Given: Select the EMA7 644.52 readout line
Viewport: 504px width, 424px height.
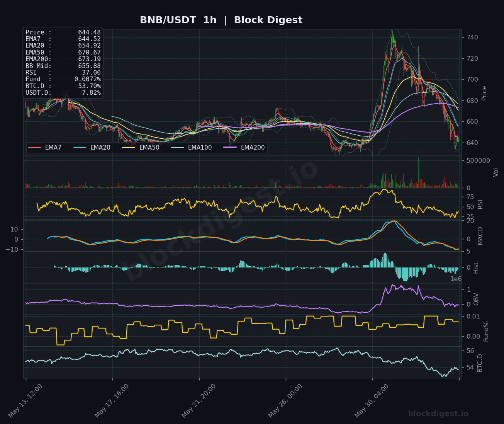Looking at the screenshot, I should pos(63,39).
